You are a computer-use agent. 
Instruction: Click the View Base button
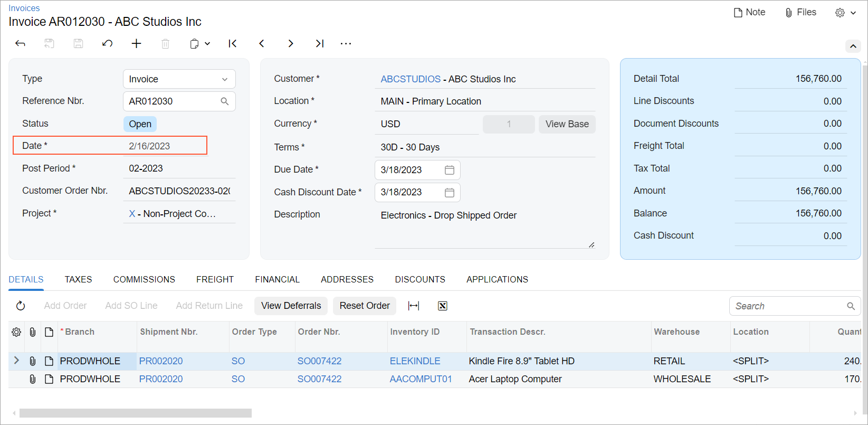tap(567, 124)
